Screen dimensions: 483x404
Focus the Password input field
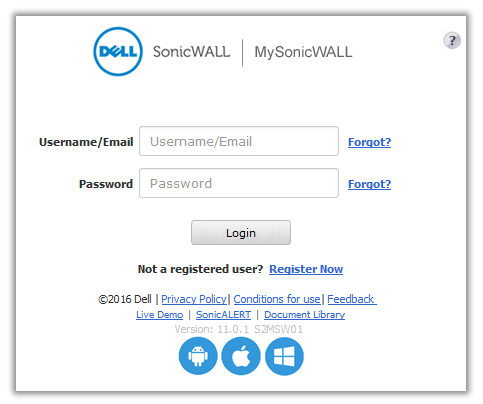239,183
